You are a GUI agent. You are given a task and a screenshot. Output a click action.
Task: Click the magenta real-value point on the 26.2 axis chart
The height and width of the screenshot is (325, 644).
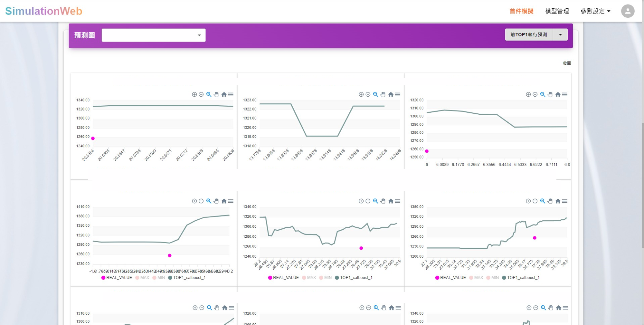tap(361, 248)
